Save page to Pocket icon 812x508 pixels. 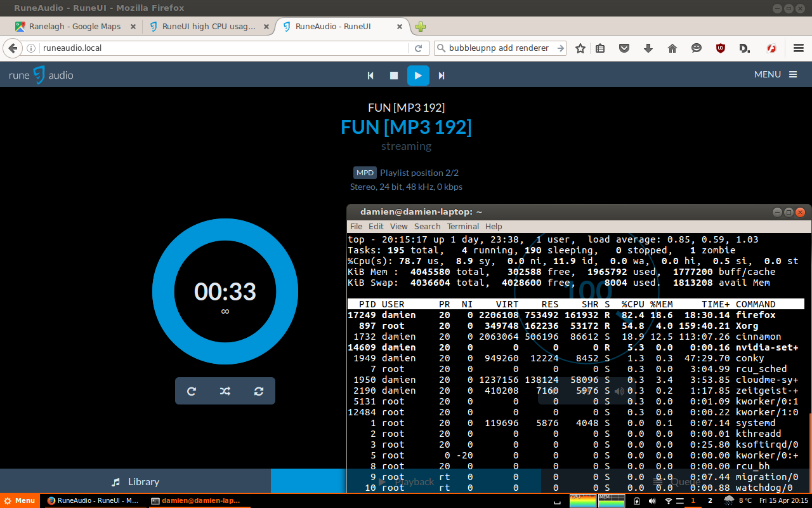624,48
